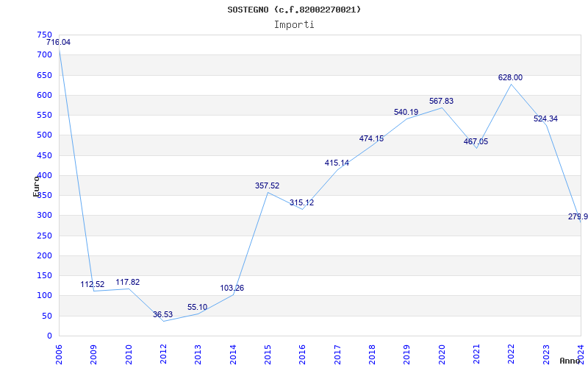Click the 450 y-axis tick label
The width and height of the screenshot is (588, 368).
pyautogui.click(x=45, y=155)
